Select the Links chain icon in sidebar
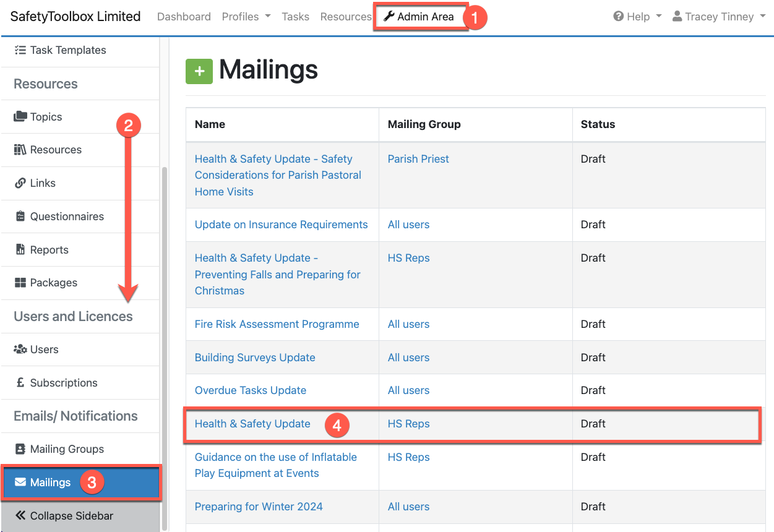 click(x=20, y=183)
